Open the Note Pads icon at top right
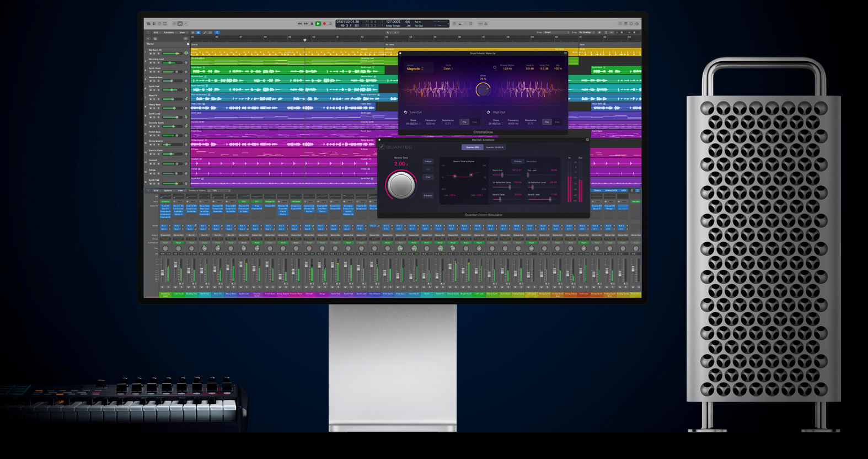This screenshot has height=459, width=868. (625, 24)
